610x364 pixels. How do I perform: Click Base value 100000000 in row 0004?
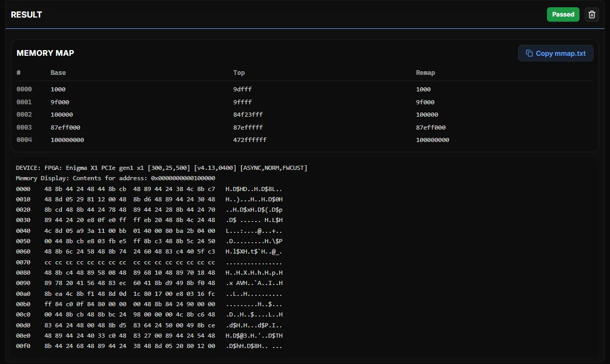pyautogui.click(x=67, y=140)
